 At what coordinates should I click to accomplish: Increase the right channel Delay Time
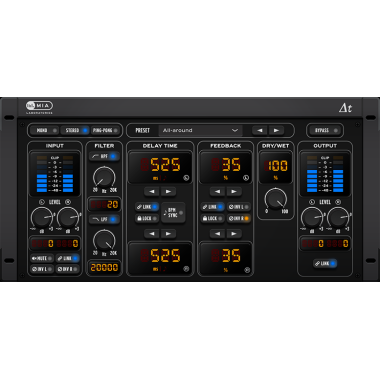(168, 234)
